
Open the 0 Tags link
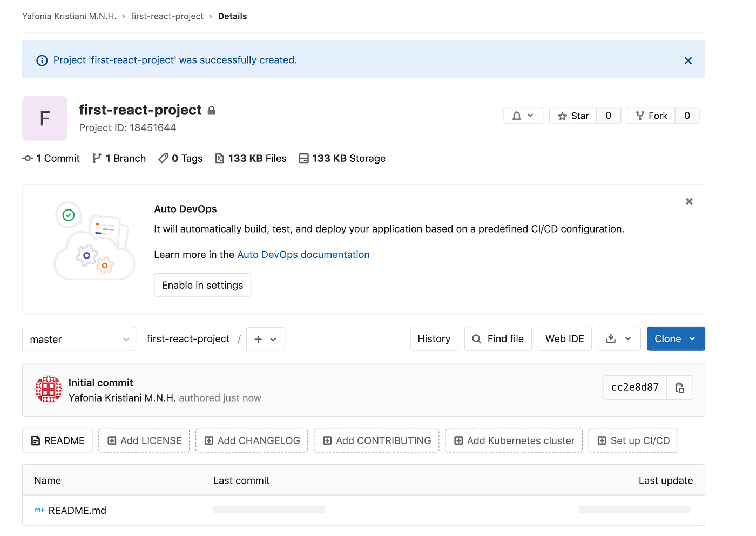coord(180,158)
